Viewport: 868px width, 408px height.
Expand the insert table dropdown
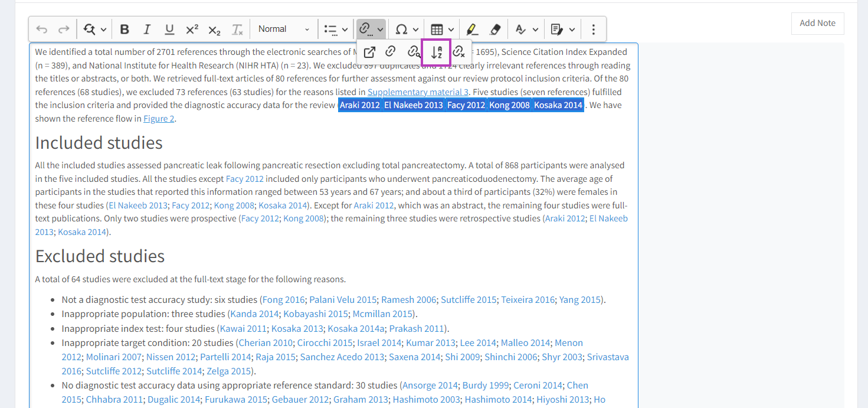[x=442, y=30]
